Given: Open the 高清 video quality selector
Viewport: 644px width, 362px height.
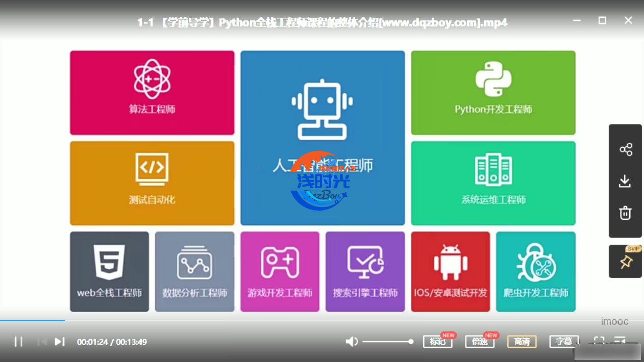Looking at the screenshot, I should [x=522, y=342].
